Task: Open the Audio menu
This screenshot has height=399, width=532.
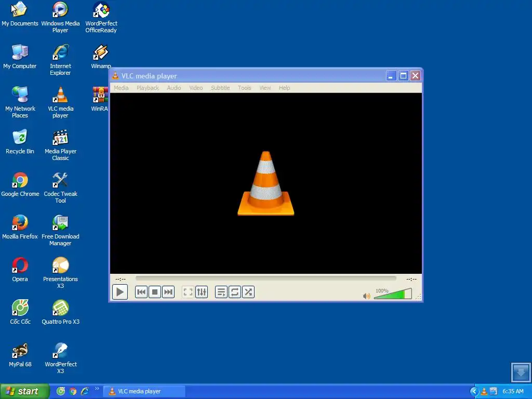Action: 174,88
